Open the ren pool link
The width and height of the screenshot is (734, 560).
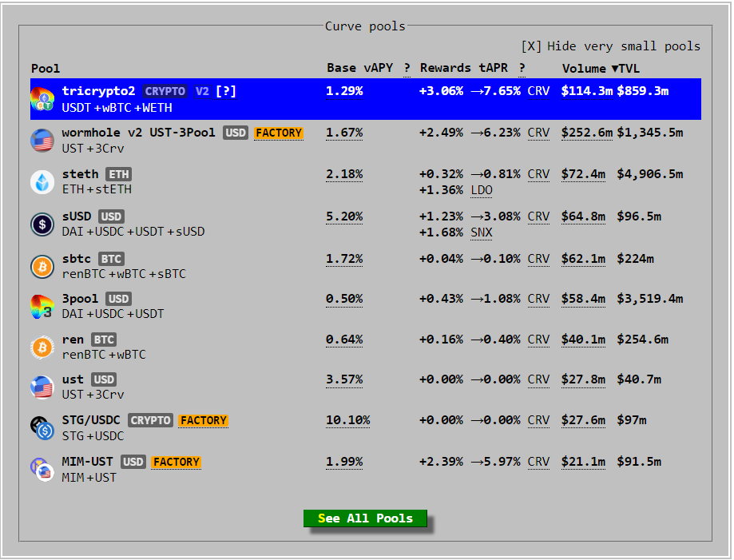(73, 340)
